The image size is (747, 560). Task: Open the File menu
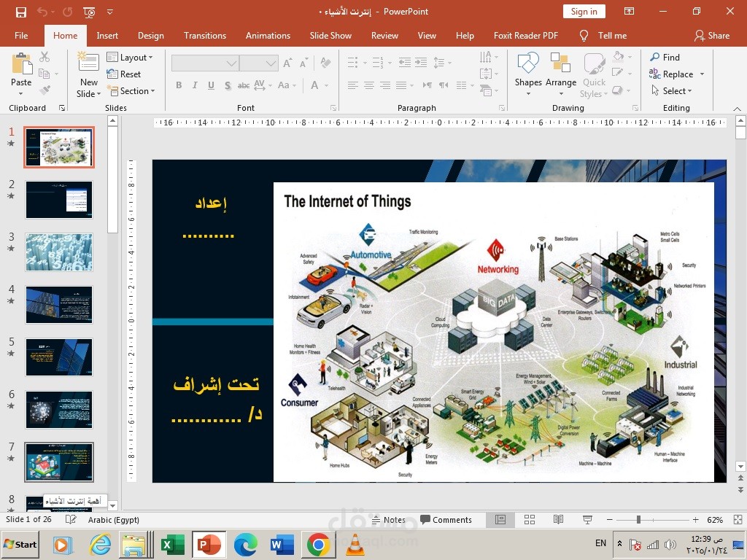[21, 35]
